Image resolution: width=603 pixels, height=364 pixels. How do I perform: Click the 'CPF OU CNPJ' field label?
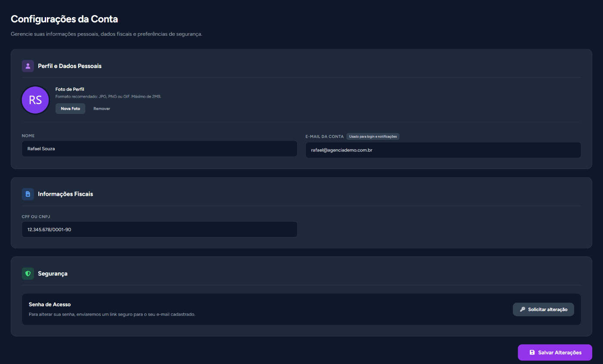pos(36,216)
